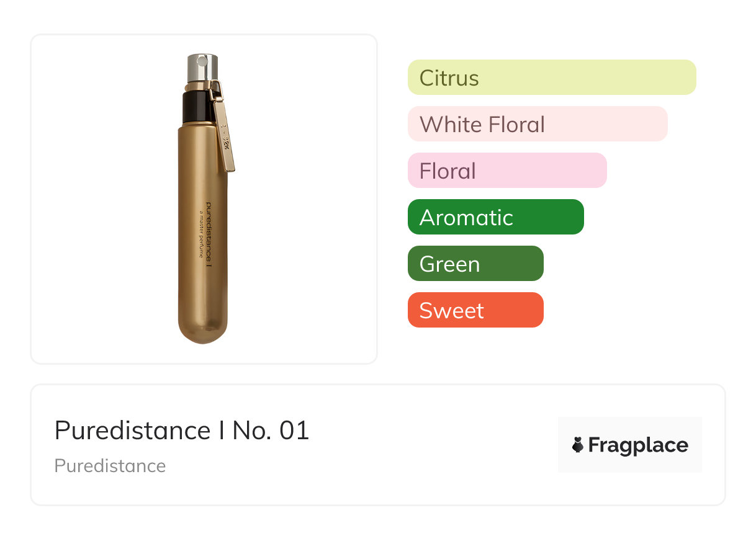This screenshot has height=536, width=756.
Task: Click the 'puredistance I' text on the bottle
Action: pos(209,234)
